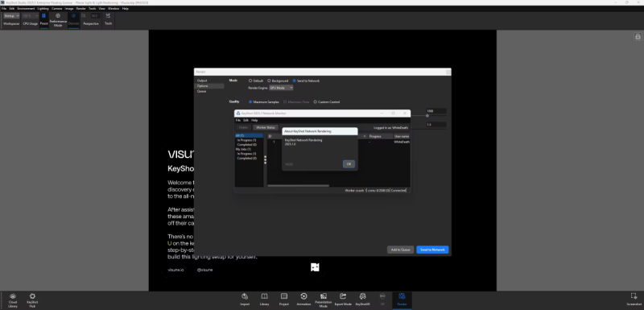Open the Environment menu

(x=26, y=8)
